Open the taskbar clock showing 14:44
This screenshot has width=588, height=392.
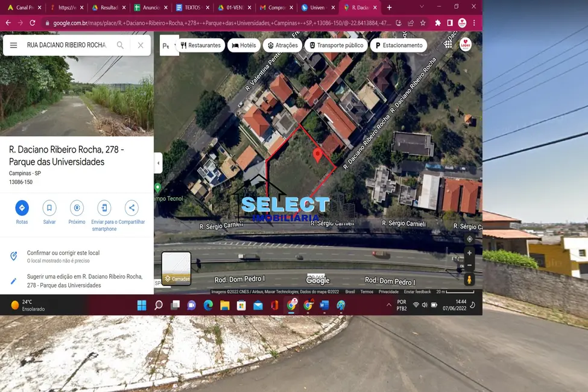click(455, 305)
